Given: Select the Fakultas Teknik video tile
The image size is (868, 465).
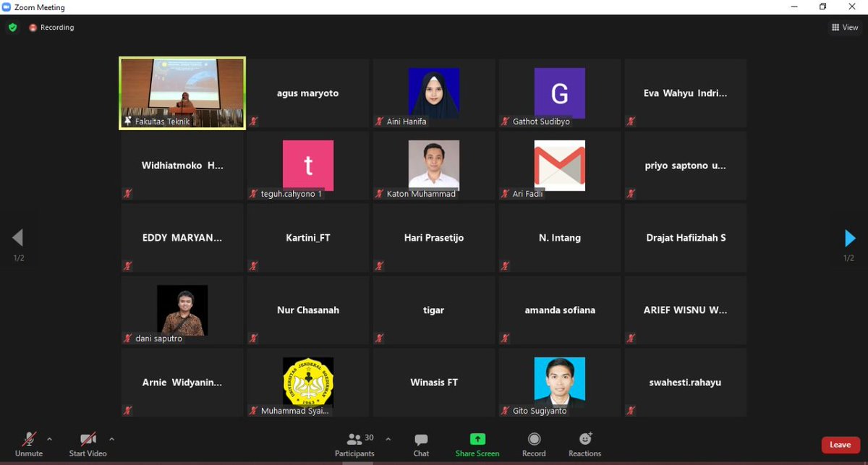Looking at the screenshot, I should [x=182, y=93].
